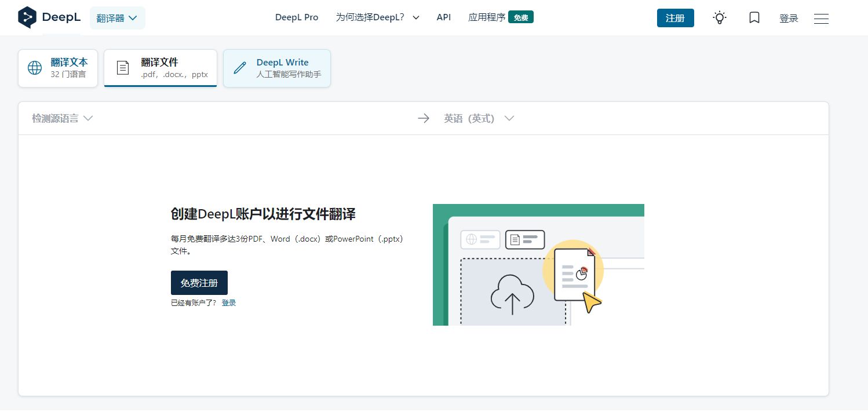This screenshot has height=412, width=868.
Task: Open 检测源语言 language dropdown
Action: [63, 118]
